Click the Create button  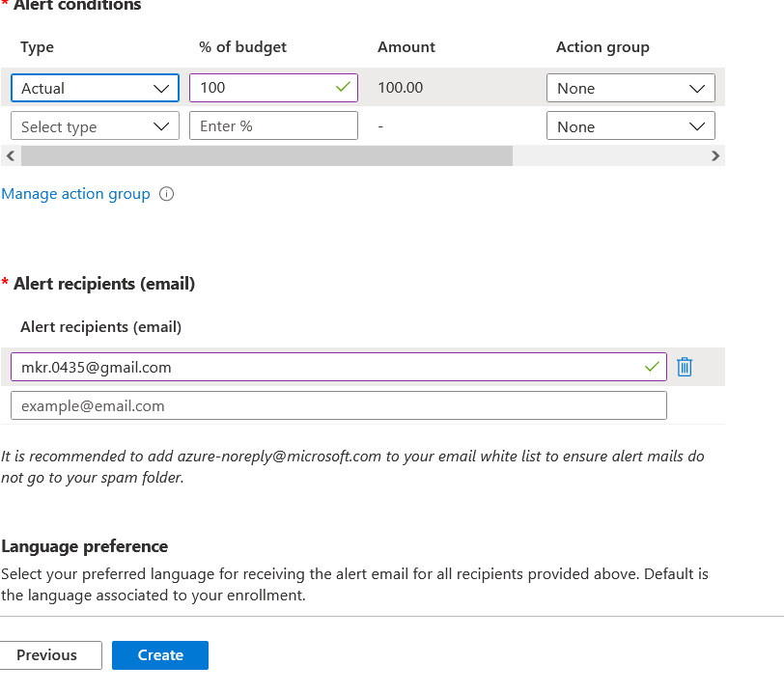160,655
